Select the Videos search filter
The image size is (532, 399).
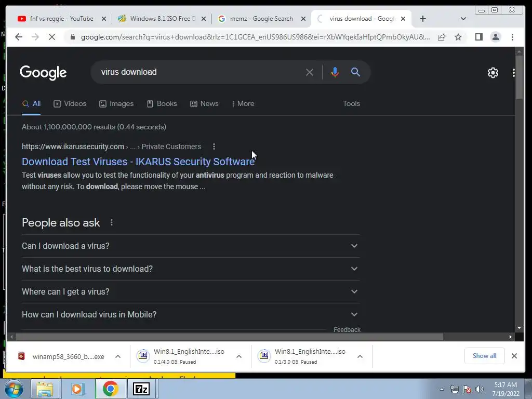click(70, 104)
